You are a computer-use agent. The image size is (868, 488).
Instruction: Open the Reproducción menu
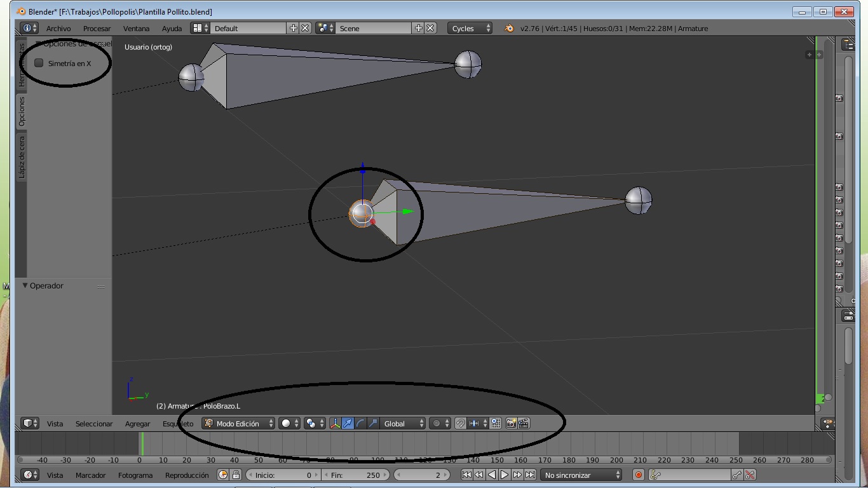(x=187, y=475)
